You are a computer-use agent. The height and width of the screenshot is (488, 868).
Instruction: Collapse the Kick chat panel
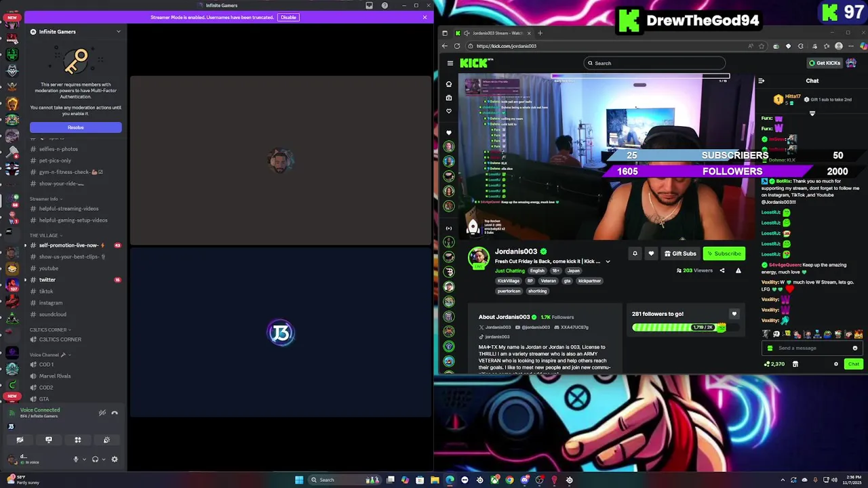(761, 81)
